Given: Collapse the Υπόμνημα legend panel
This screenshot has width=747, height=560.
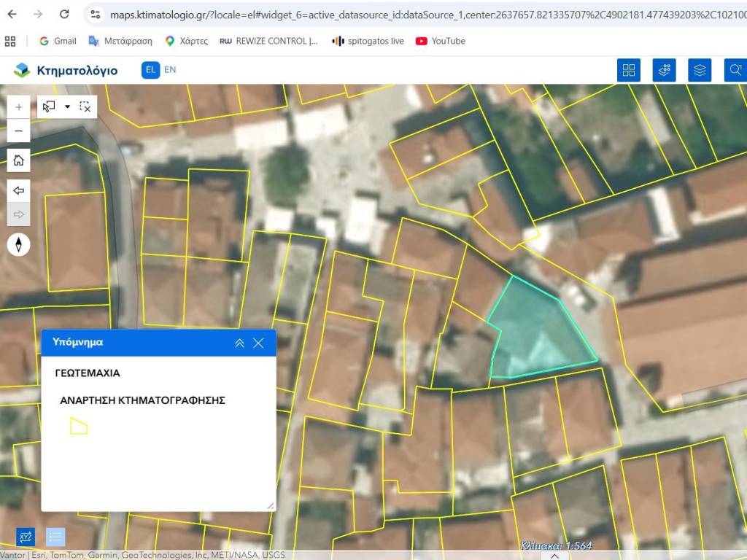Looking at the screenshot, I should (239, 343).
